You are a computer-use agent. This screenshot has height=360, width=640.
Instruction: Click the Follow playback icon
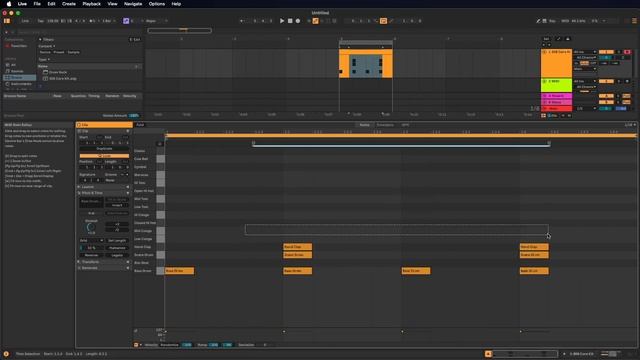(241, 21)
